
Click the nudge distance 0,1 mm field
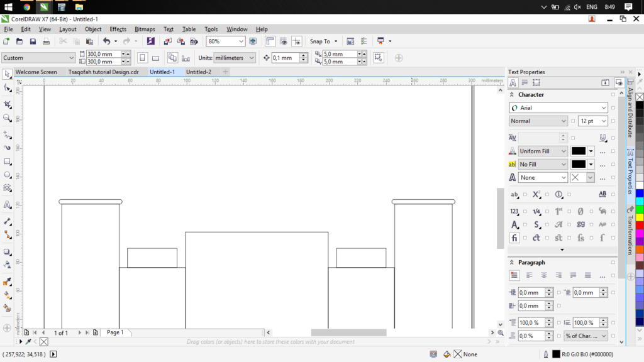coord(285,58)
